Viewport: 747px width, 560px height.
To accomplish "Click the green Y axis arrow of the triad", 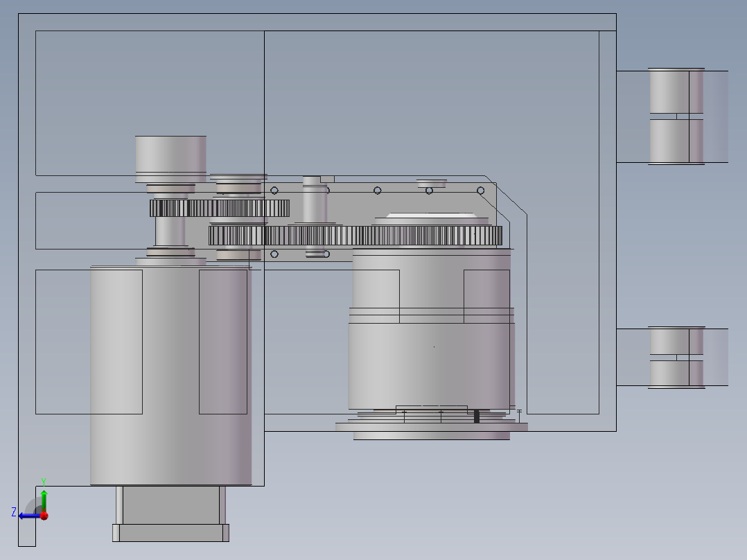I will [x=44, y=500].
